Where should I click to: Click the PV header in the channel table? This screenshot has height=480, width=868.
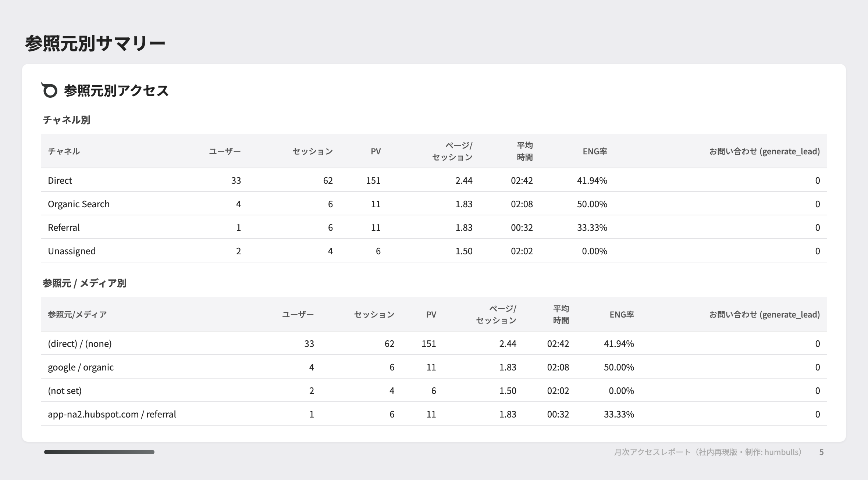(x=376, y=151)
